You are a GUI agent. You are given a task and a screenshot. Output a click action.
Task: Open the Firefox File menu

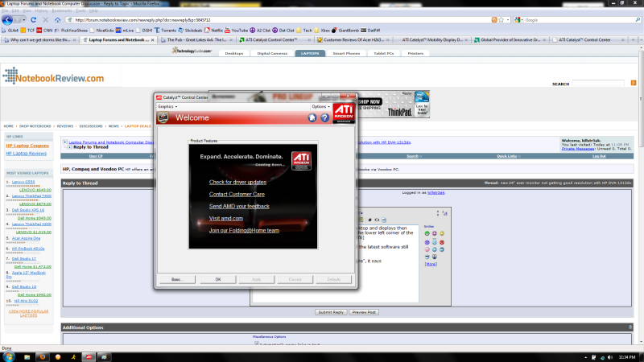click(5, 10)
